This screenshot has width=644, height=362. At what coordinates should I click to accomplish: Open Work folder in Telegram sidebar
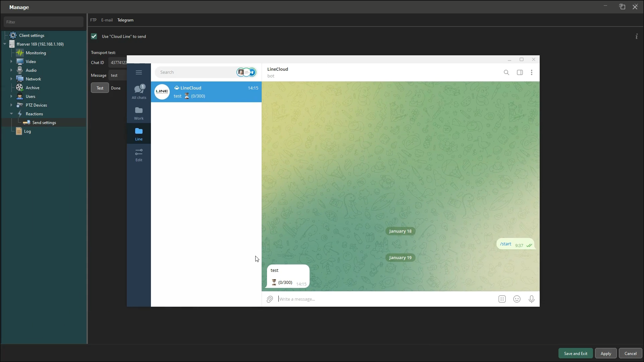(x=139, y=113)
